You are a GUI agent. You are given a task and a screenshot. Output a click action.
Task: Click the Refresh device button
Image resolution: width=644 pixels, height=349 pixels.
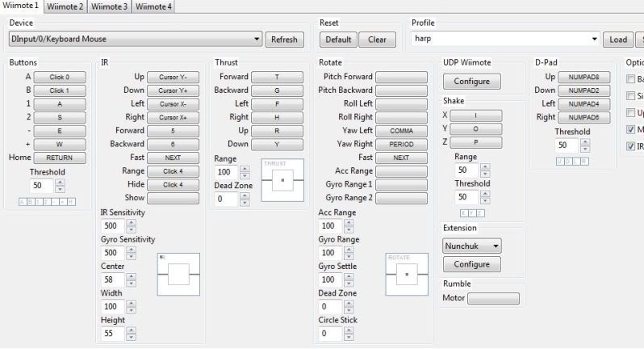point(284,40)
